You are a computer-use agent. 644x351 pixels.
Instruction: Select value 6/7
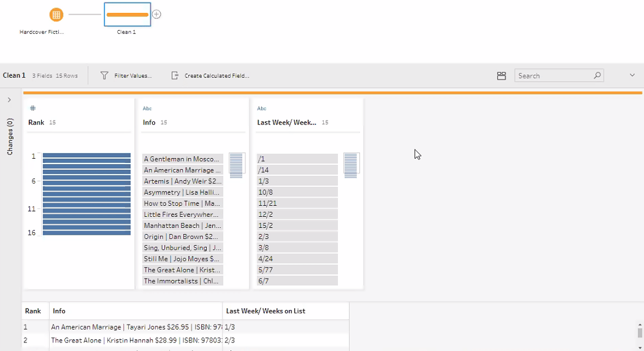tap(297, 281)
